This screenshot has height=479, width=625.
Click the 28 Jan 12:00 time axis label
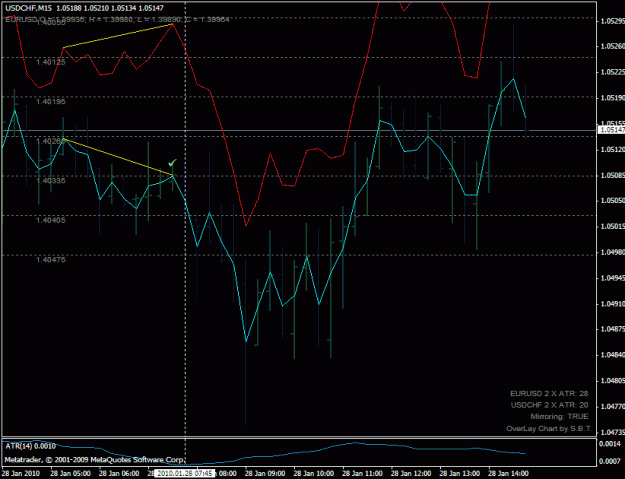411,473
